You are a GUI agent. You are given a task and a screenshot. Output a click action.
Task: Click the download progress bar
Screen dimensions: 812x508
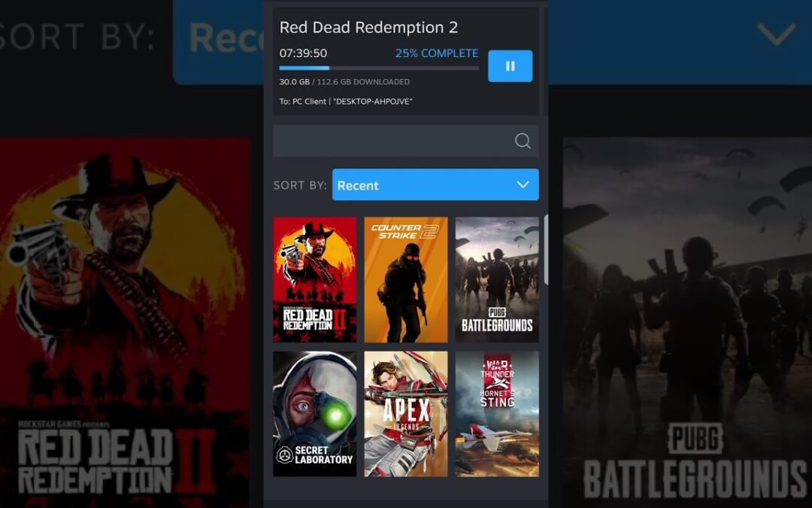coord(378,68)
